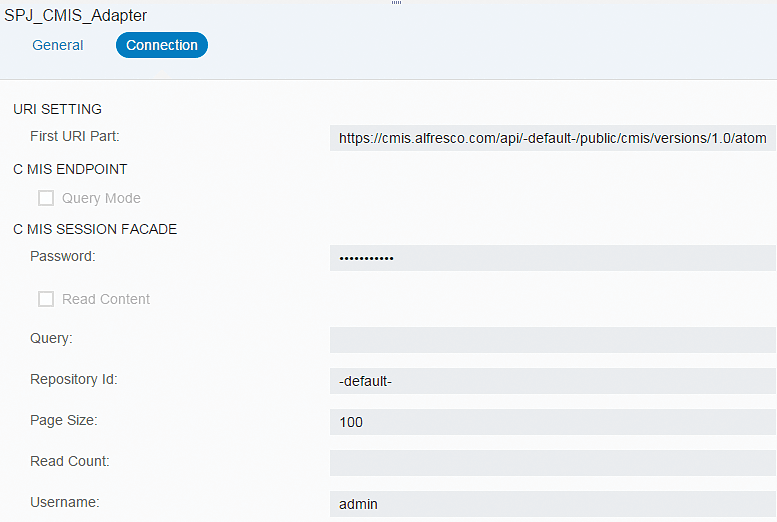The image size is (777, 522).
Task: Click the Query: label
Action: point(52,339)
